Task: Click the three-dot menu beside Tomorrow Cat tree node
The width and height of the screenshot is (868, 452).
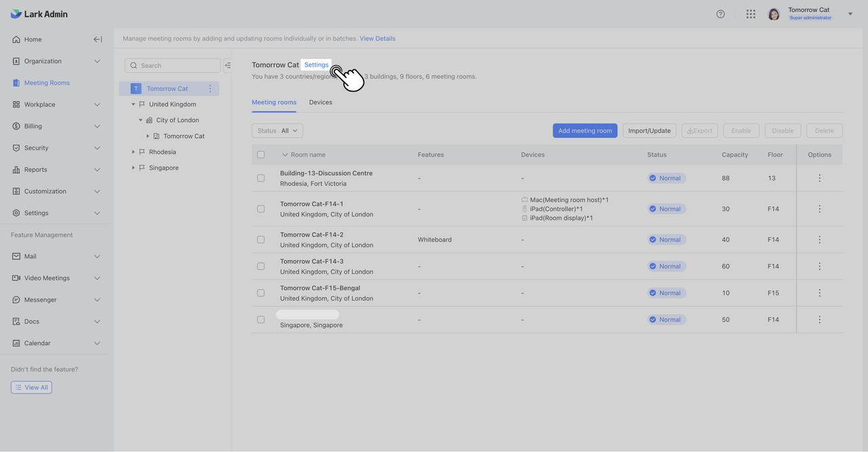Action: (x=210, y=89)
